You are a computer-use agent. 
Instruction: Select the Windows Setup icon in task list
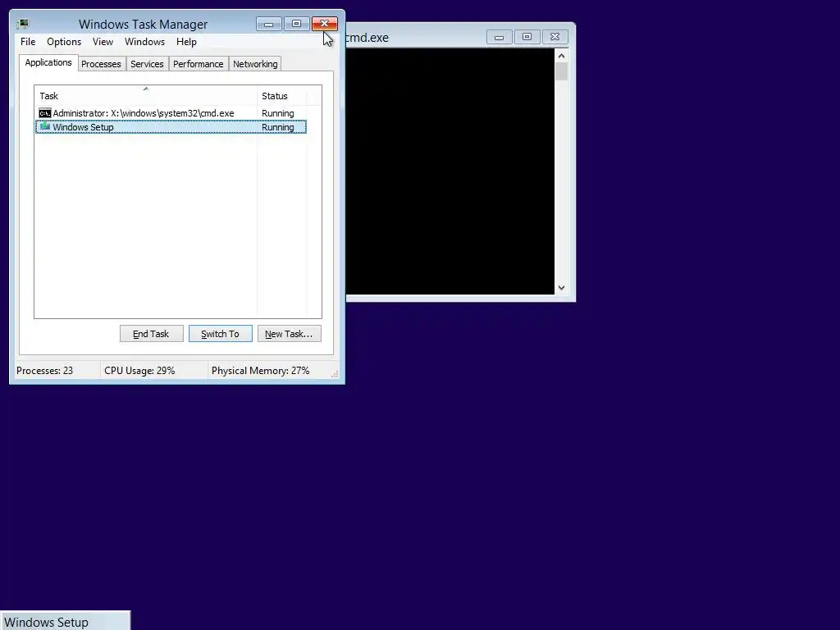45,126
